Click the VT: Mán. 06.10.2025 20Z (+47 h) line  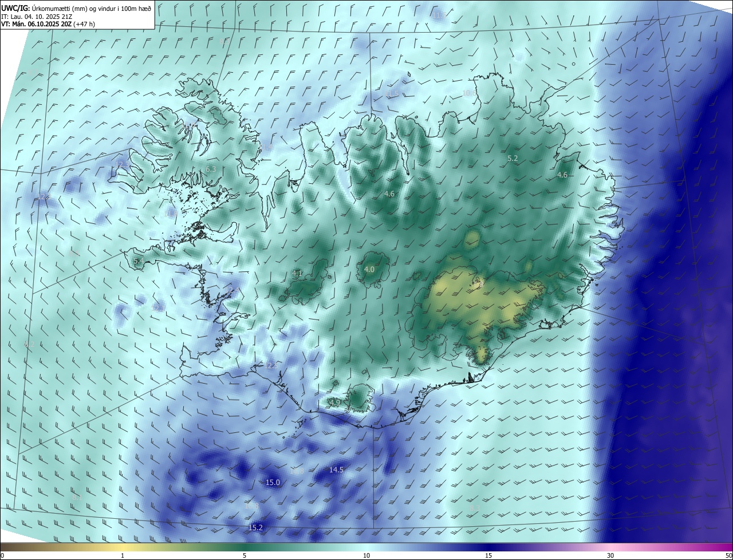pos(48,24)
